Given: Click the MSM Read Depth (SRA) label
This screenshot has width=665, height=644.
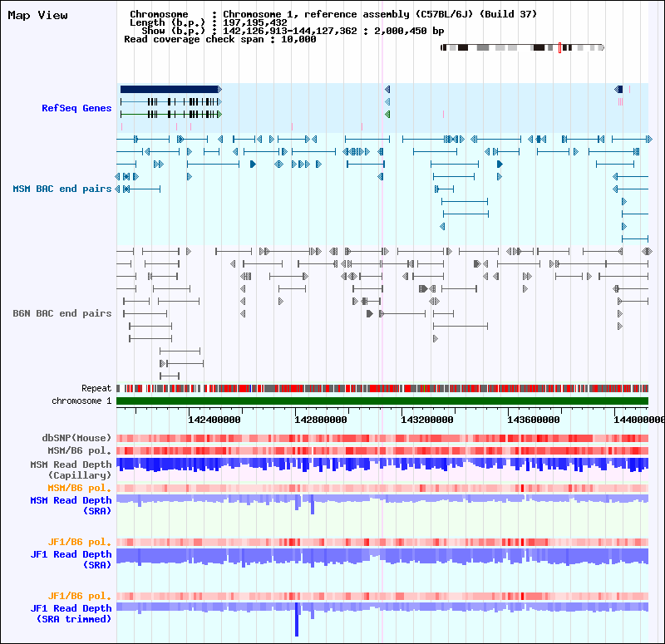Looking at the screenshot, I should coord(71,505).
